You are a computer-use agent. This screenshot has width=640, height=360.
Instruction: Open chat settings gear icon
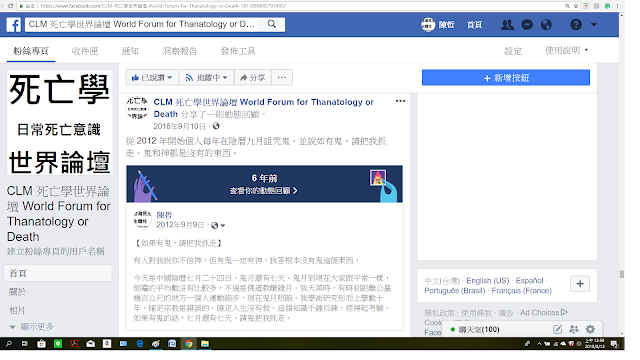590,329
